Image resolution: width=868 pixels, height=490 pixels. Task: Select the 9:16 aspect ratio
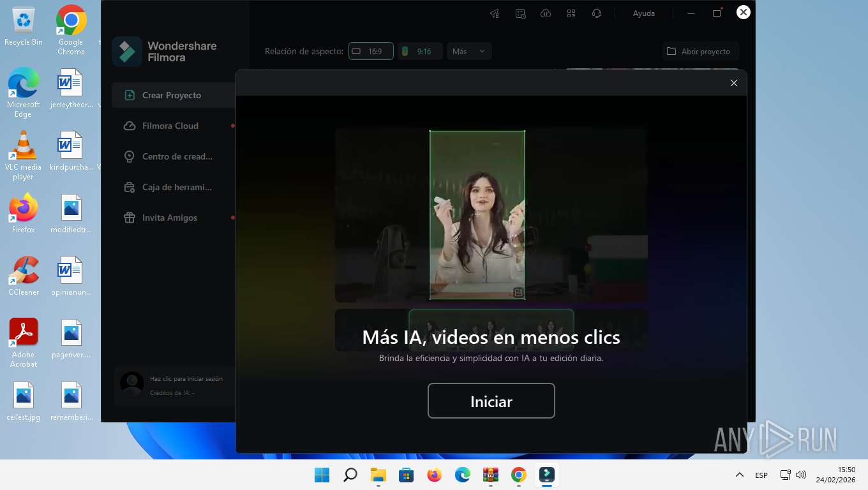pyautogui.click(x=420, y=51)
